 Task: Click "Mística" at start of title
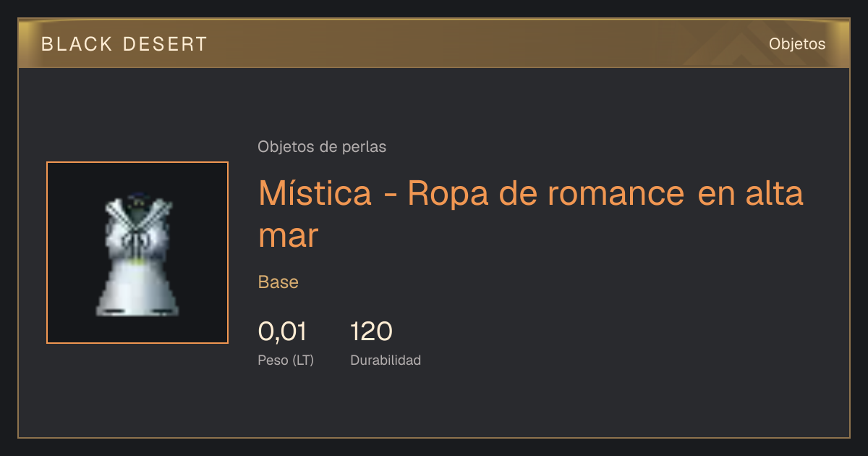[315, 193]
